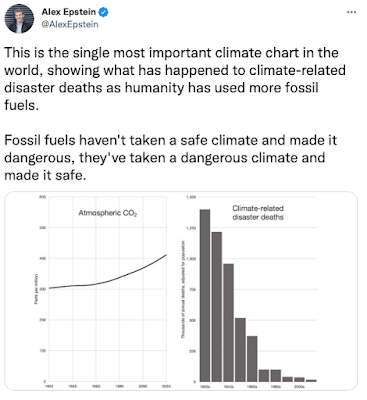
Task: Select the third bar near the 1,000 gridline
Action: [x=228, y=323]
